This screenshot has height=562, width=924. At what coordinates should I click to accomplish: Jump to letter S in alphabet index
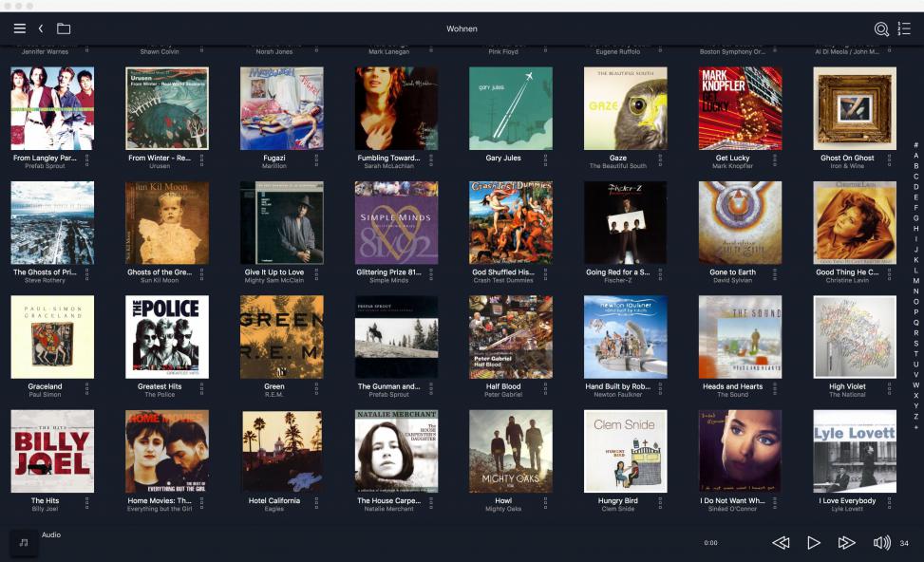(915, 344)
